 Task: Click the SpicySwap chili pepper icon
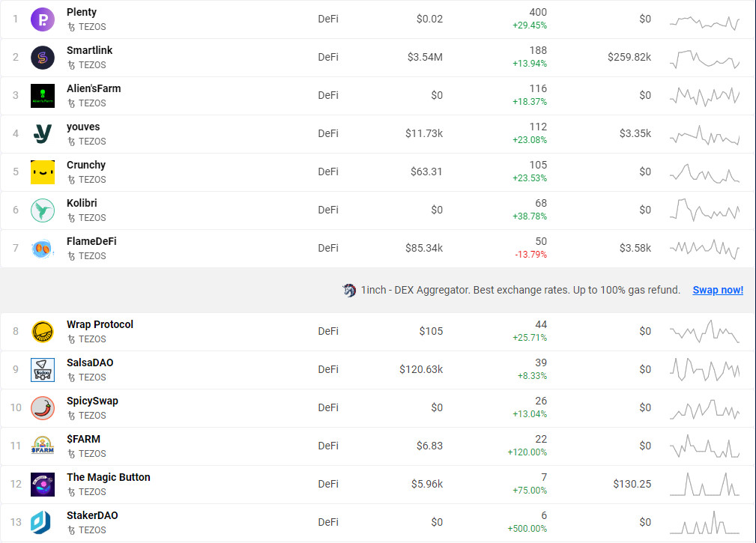tap(43, 408)
